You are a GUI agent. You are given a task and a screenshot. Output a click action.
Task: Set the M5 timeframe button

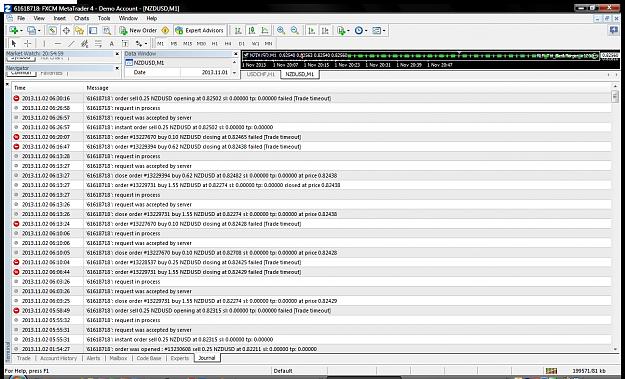pyautogui.click(x=174, y=43)
